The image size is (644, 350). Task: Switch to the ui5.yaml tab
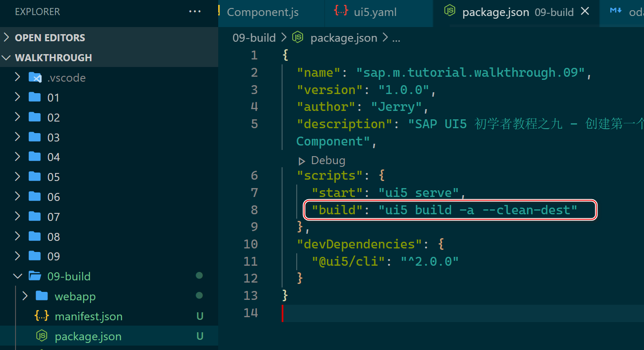(375, 12)
